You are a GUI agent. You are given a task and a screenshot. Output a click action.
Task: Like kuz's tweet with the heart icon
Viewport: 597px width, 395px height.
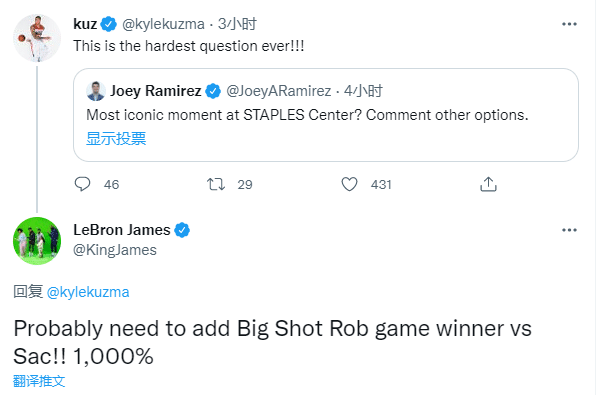349,184
